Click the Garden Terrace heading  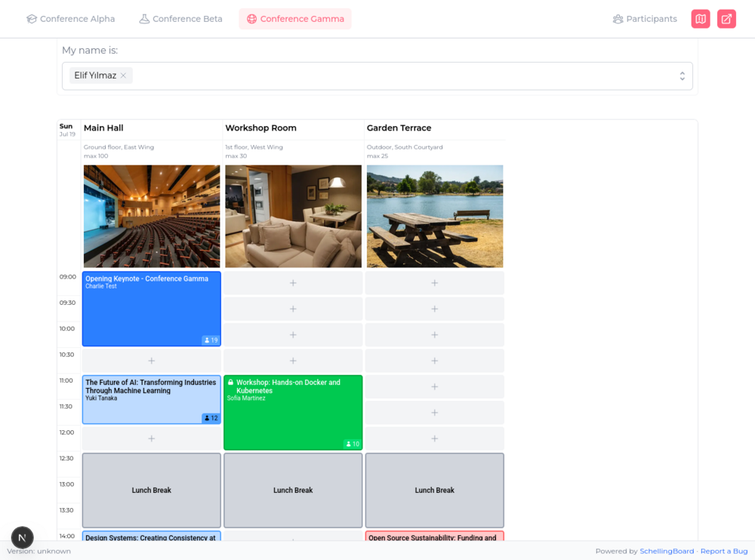399,128
